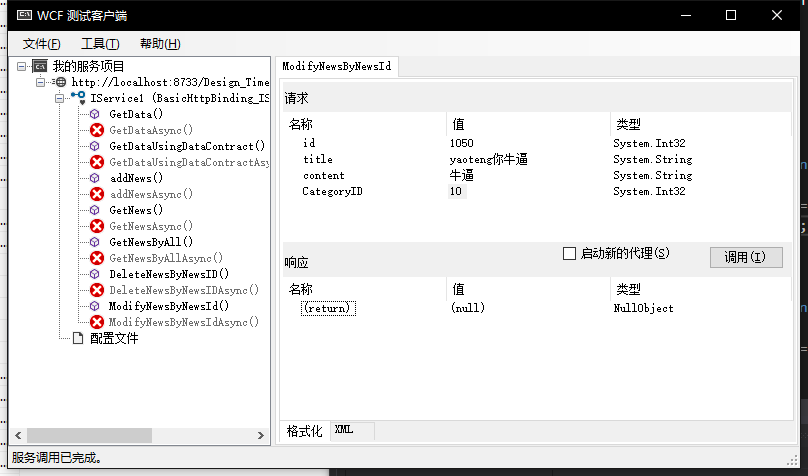Click the tree horizontal scrollbar thumb

[x=90, y=436]
